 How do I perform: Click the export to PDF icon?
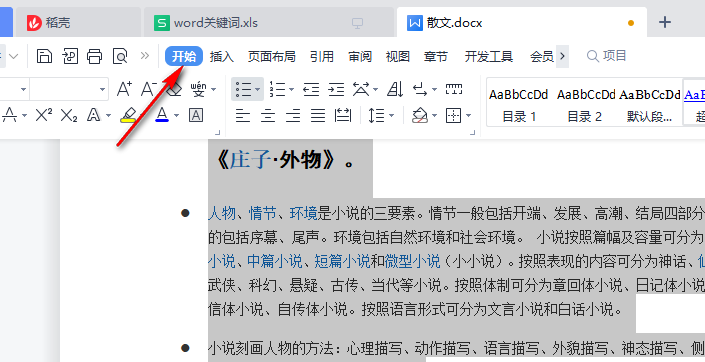point(70,56)
